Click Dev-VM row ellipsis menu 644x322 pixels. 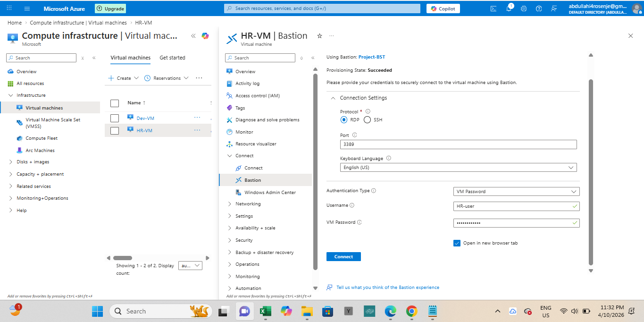point(197,118)
